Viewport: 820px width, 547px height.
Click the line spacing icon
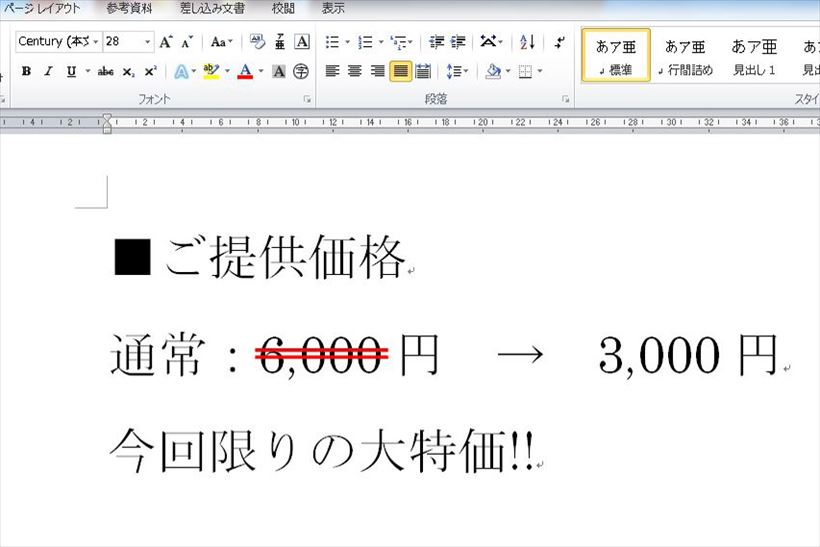(453, 71)
